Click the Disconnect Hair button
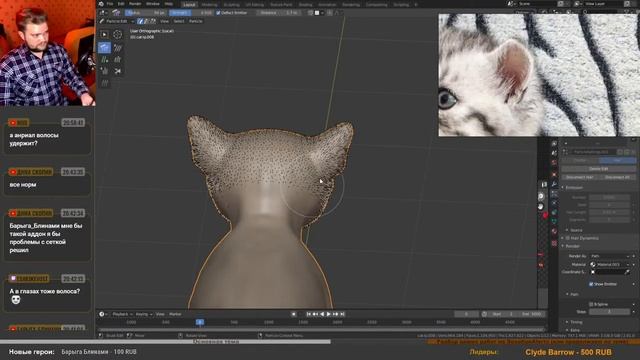640x360 pixels. point(579,177)
